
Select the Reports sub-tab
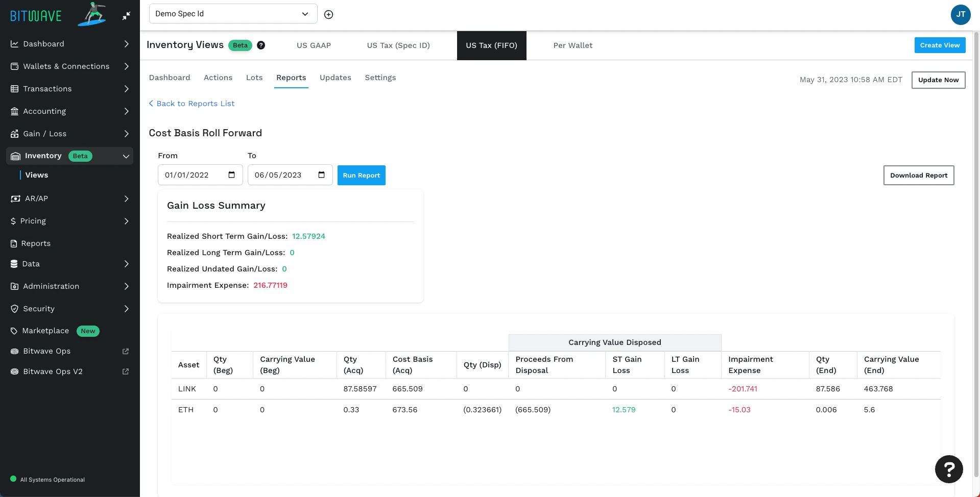point(291,78)
